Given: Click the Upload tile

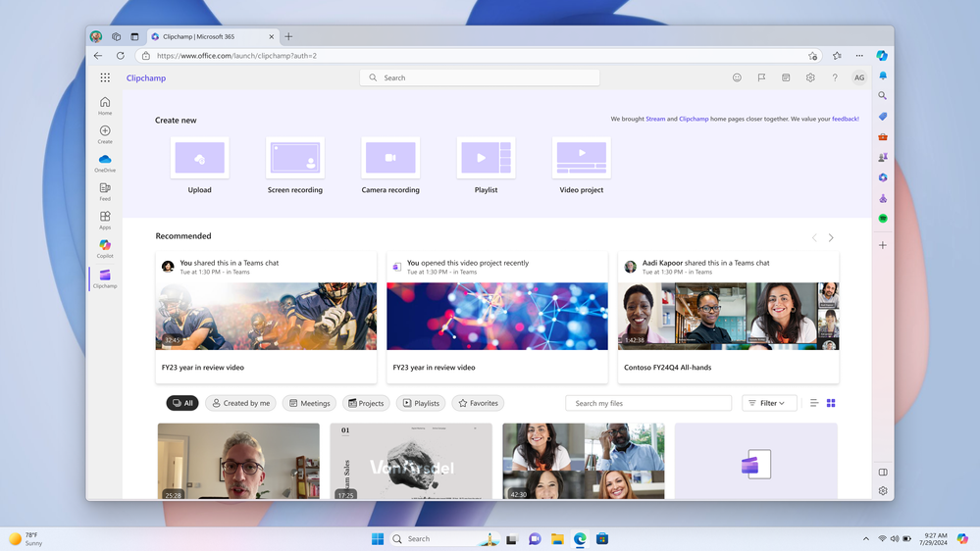Looking at the screenshot, I should pyautogui.click(x=199, y=166).
